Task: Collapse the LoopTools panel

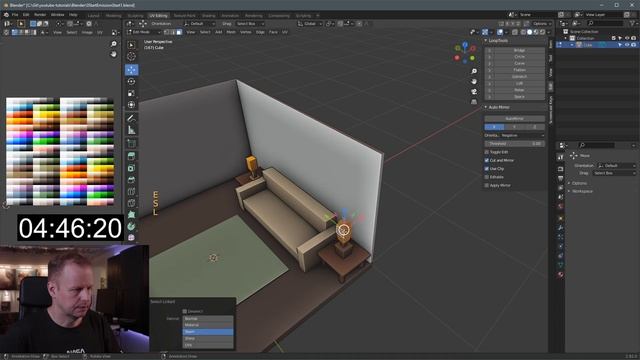Action: (x=486, y=41)
